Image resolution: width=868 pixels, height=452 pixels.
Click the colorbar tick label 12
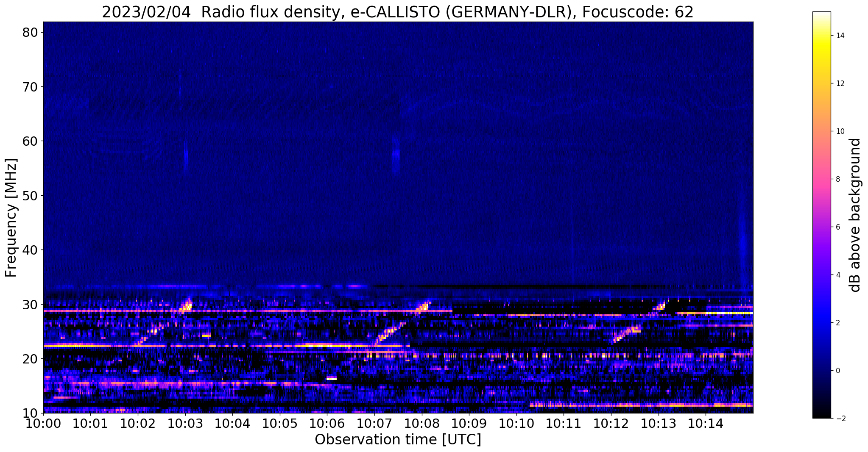tap(840, 83)
